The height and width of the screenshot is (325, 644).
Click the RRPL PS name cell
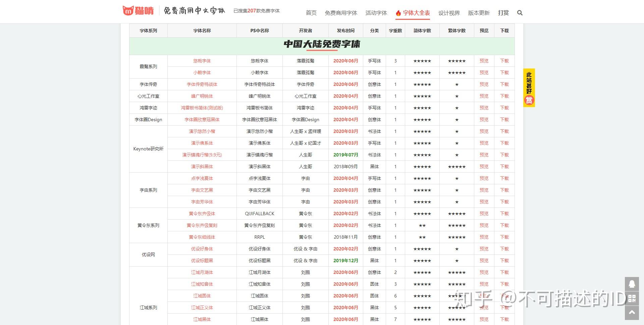coord(260,237)
